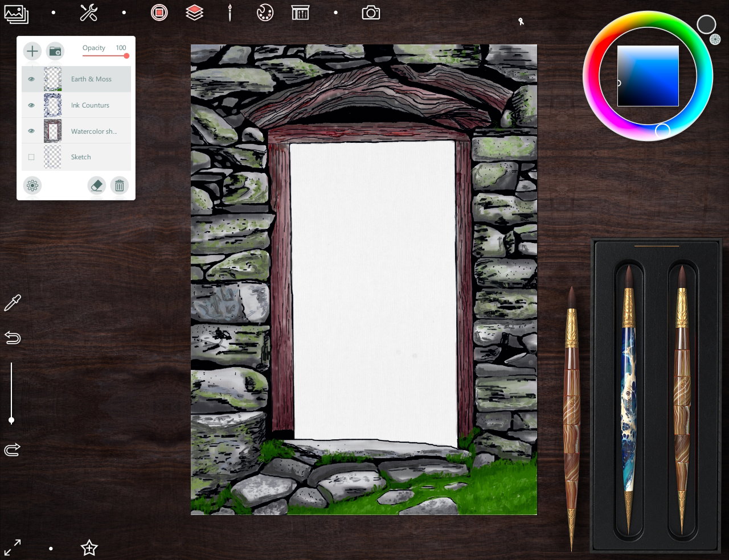Click the Ink Counturs layer thumbnail
This screenshot has height=560, width=729.
53,105
